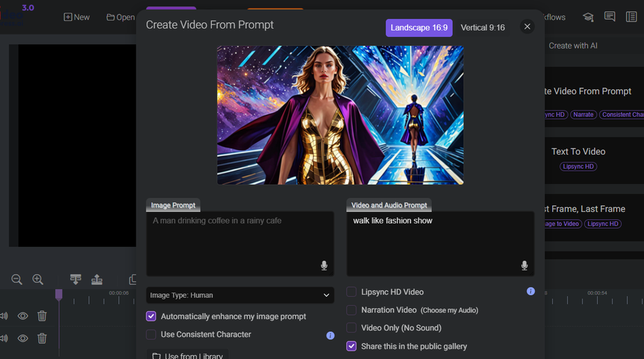Enable Use Consistent Character checkbox

tap(151, 335)
